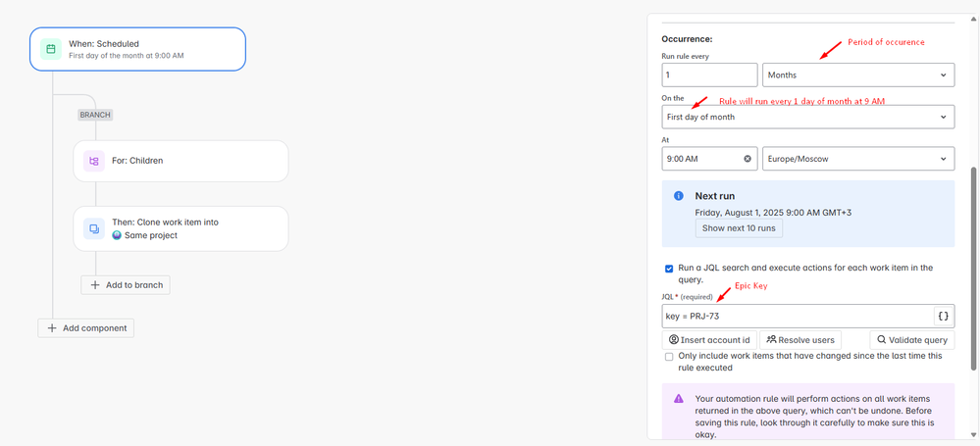
Task: Click Show next 10 runs button
Action: click(739, 228)
